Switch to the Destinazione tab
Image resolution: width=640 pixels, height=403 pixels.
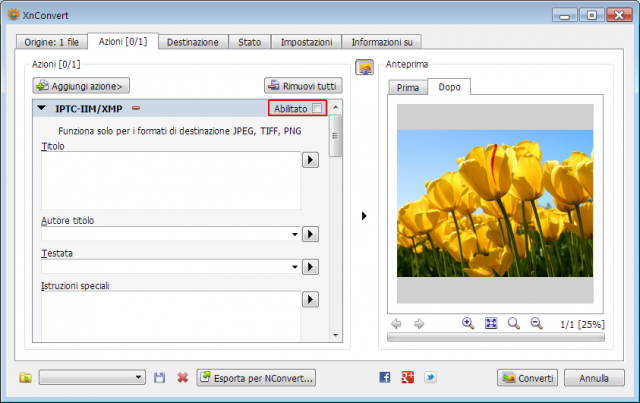[x=193, y=42]
